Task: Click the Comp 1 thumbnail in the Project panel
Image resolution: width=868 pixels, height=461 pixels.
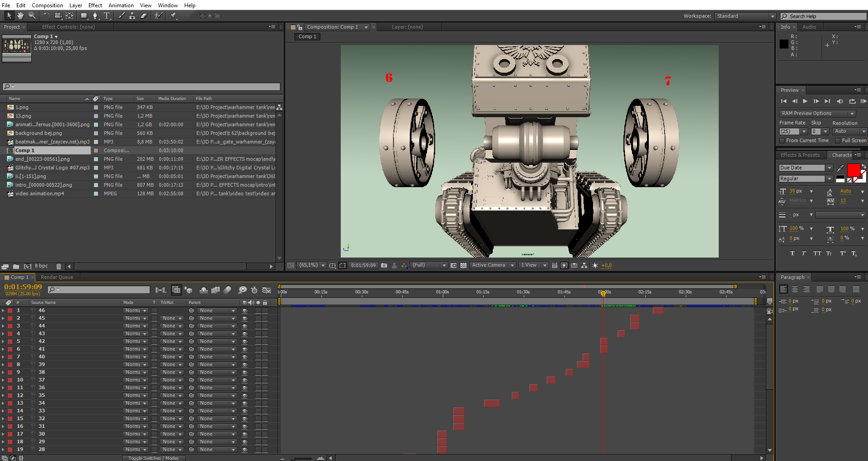Action: pos(16,47)
